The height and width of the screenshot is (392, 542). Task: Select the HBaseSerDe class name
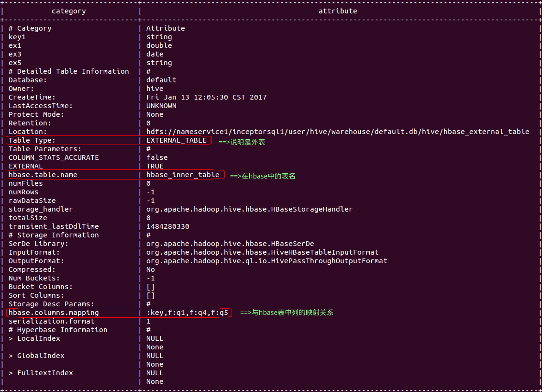tap(230, 244)
